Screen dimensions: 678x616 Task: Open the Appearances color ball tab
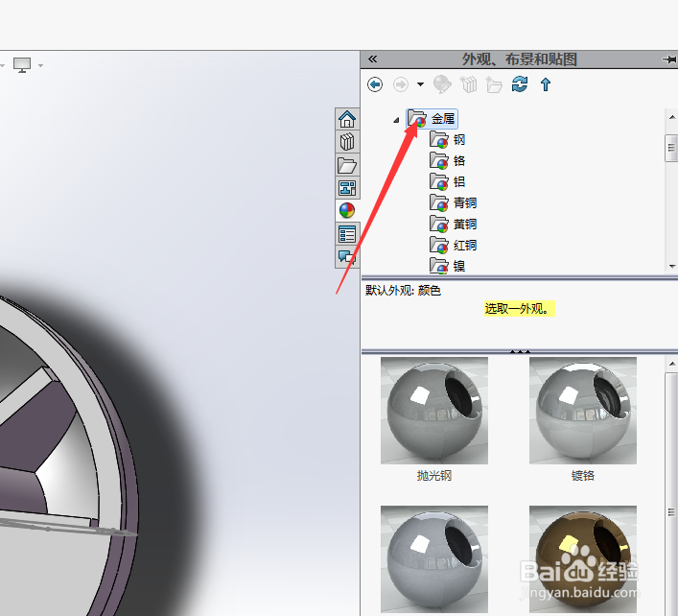pyautogui.click(x=347, y=211)
